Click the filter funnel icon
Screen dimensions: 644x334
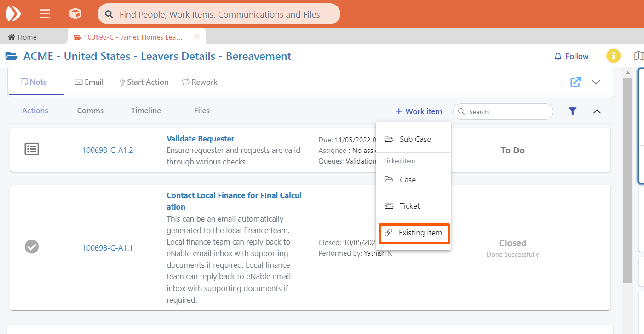tap(572, 111)
